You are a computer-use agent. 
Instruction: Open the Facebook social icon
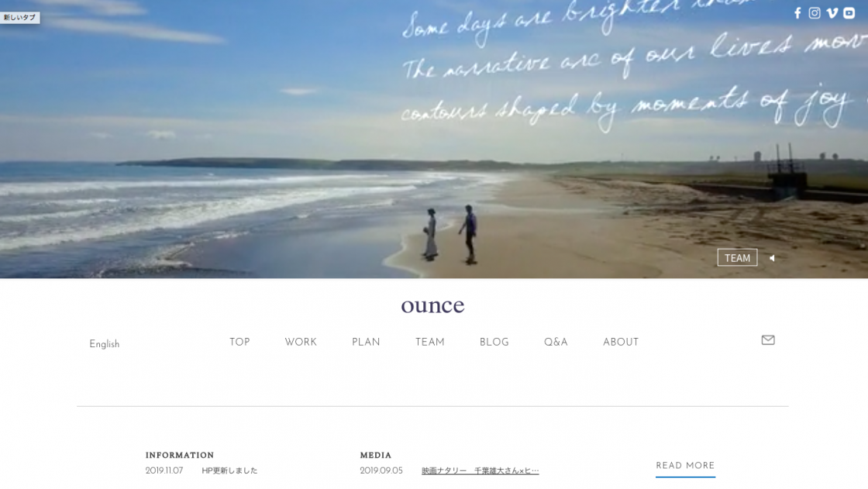coord(797,12)
